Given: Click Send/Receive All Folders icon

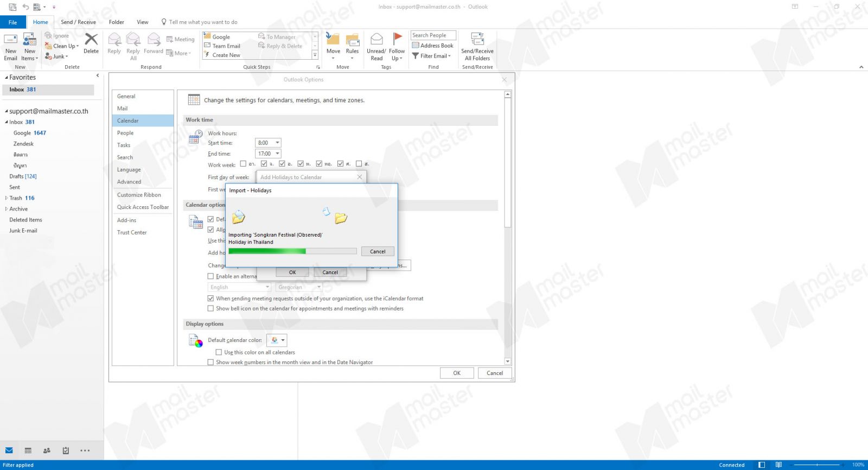Looking at the screenshot, I should [477, 39].
